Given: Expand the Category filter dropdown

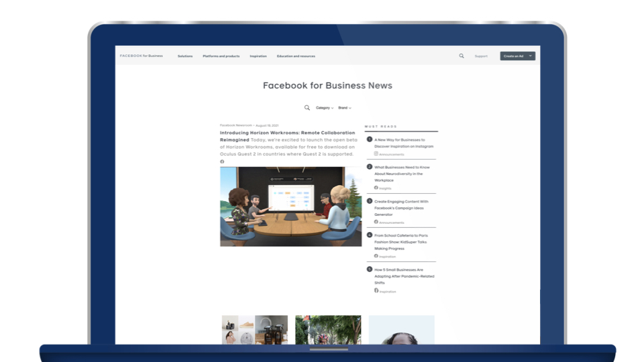Looking at the screenshot, I should coord(325,108).
